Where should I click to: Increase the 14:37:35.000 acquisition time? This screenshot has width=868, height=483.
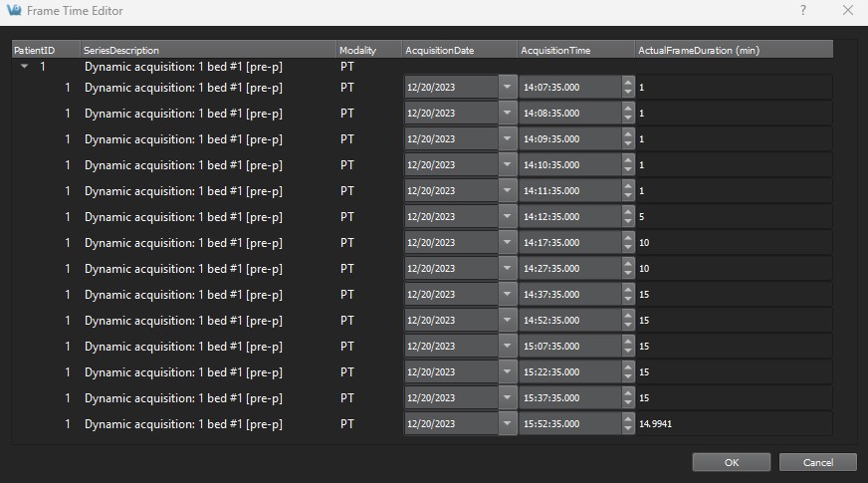pyautogui.click(x=627, y=290)
